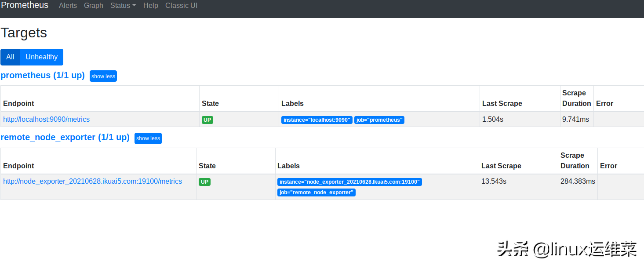
Task: Select the 13.543s last scrape value
Action: 494,181
